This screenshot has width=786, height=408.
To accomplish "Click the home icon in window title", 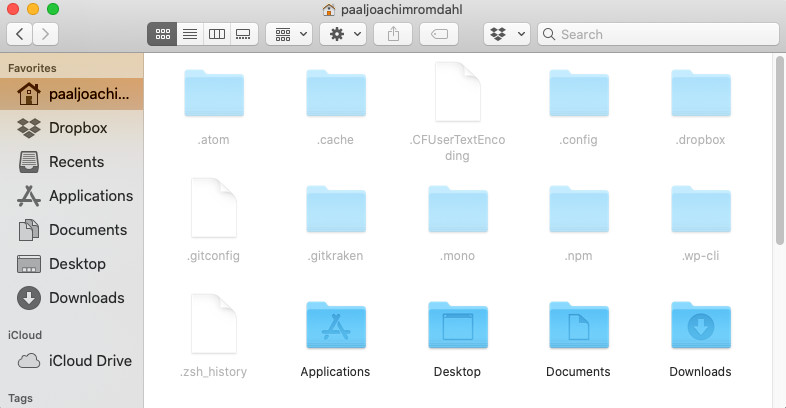I will pos(329,10).
